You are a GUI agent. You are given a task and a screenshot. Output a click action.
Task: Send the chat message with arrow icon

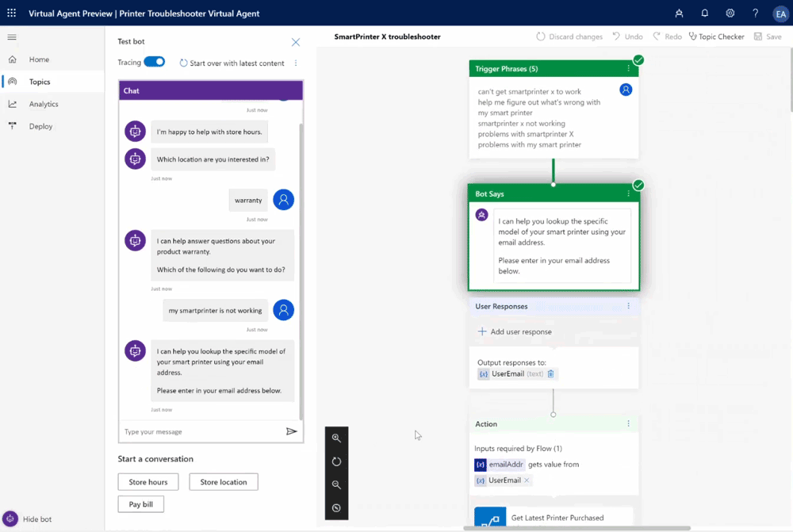[x=291, y=431]
